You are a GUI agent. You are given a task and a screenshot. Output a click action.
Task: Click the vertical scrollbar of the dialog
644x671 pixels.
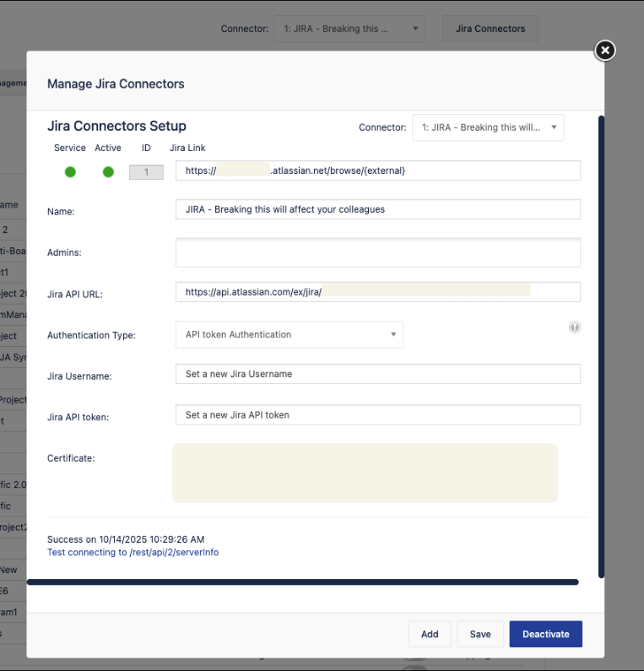(x=601, y=347)
